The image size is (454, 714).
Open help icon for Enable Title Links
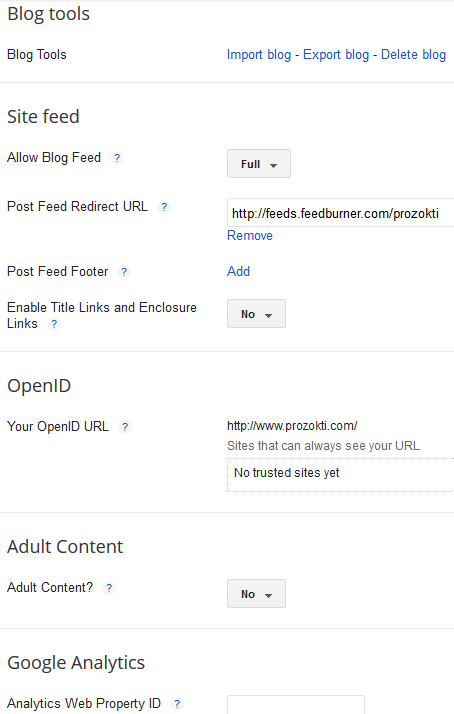click(54, 324)
